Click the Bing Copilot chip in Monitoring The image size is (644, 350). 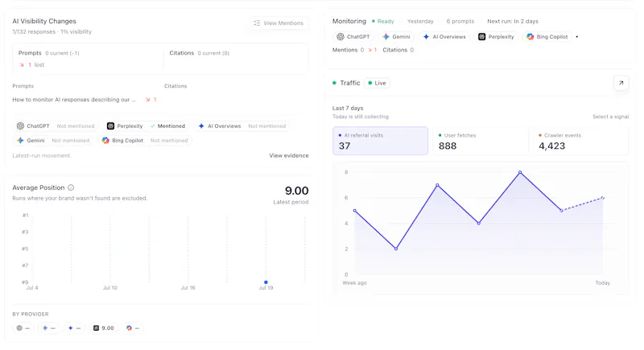coord(547,36)
